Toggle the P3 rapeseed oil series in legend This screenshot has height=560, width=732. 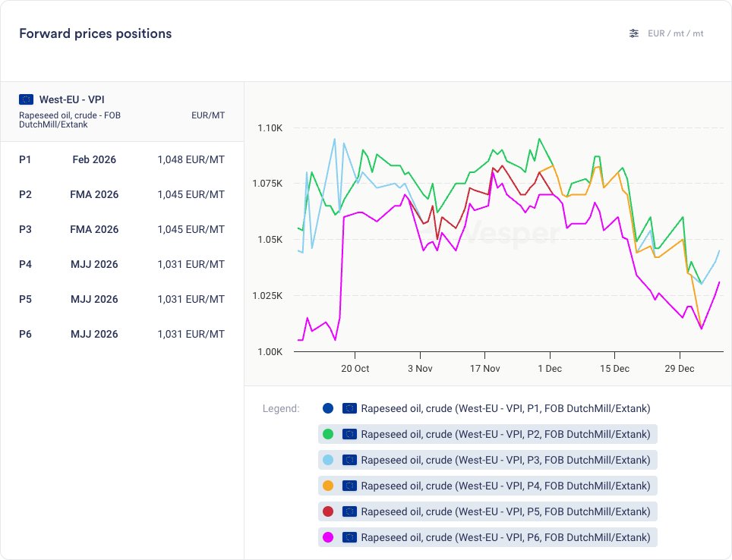click(505, 460)
